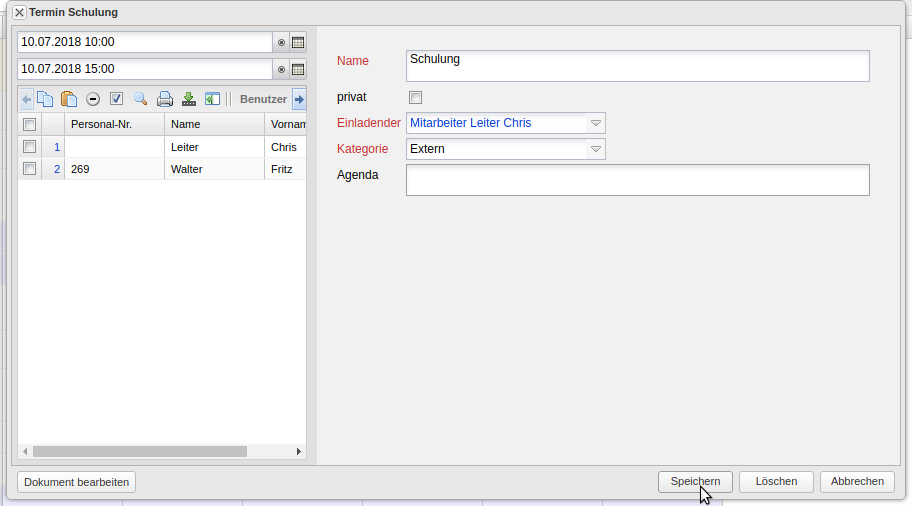Click the copy icon in participant toolbar

tap(45, 99)
